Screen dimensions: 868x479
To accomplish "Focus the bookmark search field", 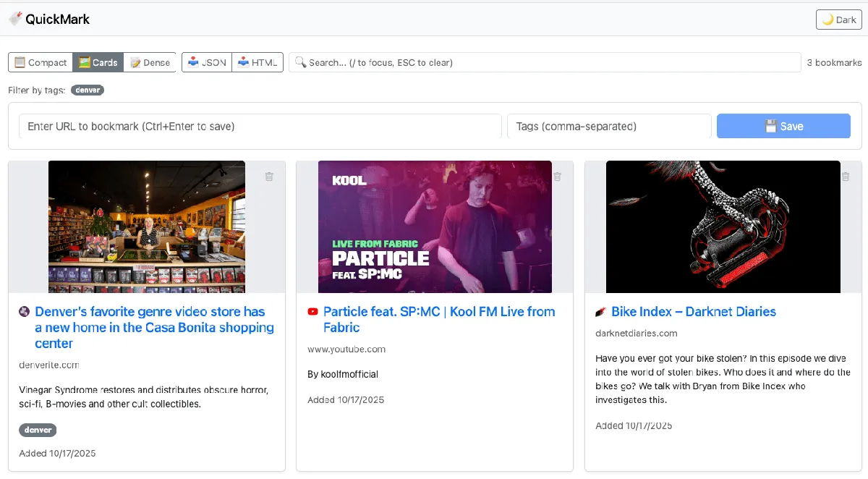I will pos(544,63).
